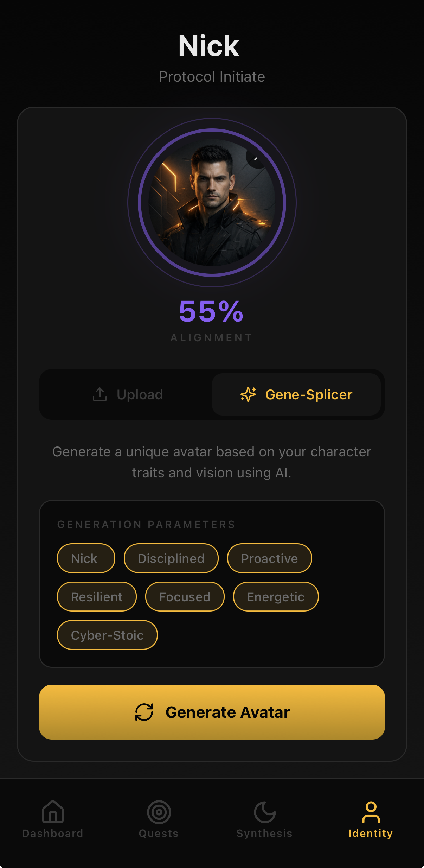Click the upload arrow icon

pyautogui.click(x=100, y=394)
